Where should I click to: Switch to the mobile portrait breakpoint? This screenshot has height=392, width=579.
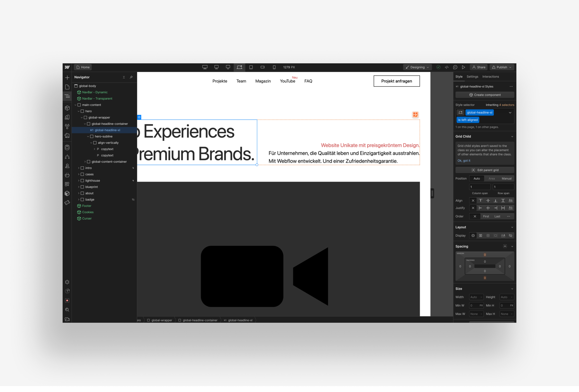(x=274, y=67)
